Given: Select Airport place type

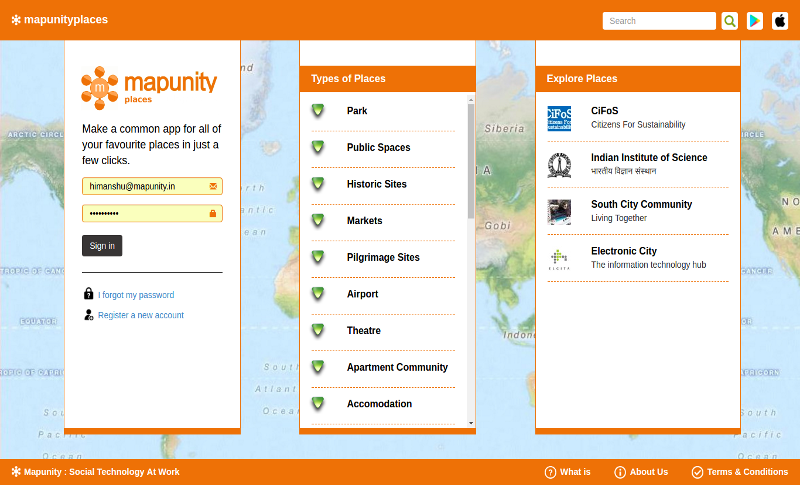Looking at the screenshot, I should (x=362, y=294).
